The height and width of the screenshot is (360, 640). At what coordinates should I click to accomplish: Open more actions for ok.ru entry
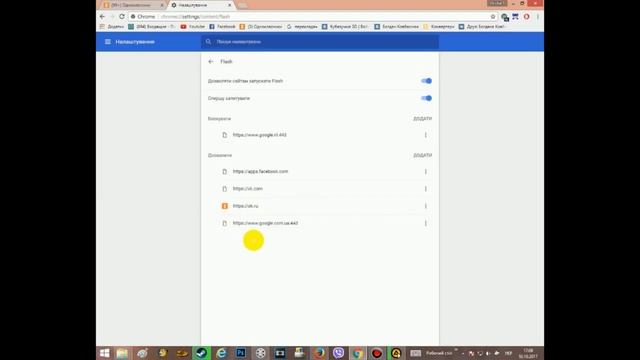pyautogui.click(x=425, y=206)
